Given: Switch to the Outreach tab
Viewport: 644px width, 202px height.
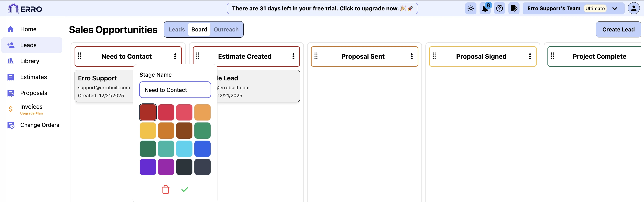Looking at the screenshot, I should [x=226, y=29].
